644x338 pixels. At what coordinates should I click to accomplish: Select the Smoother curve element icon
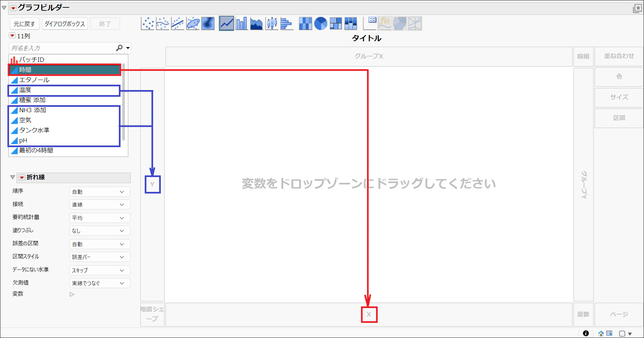tap(163, 24)
